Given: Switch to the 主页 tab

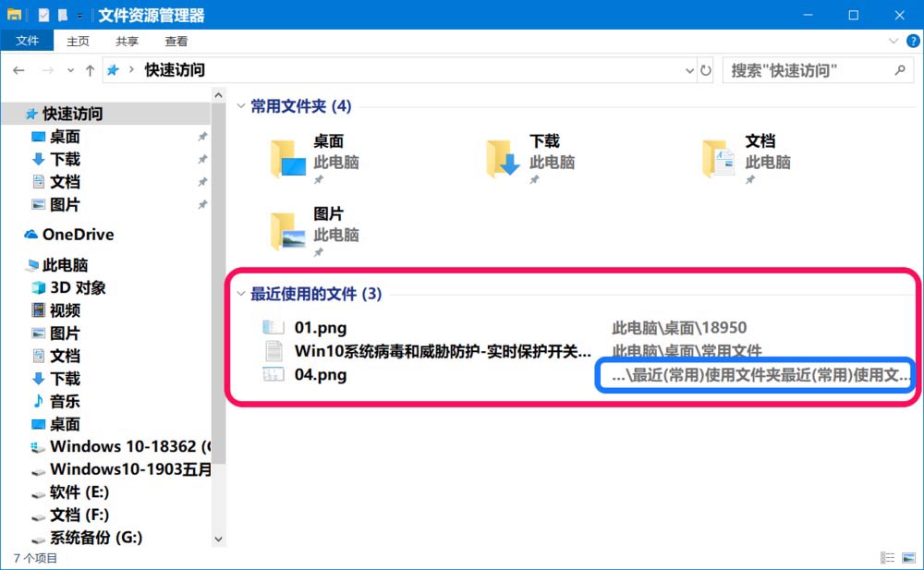Looking at the screenshot, I should coord(78,42).
